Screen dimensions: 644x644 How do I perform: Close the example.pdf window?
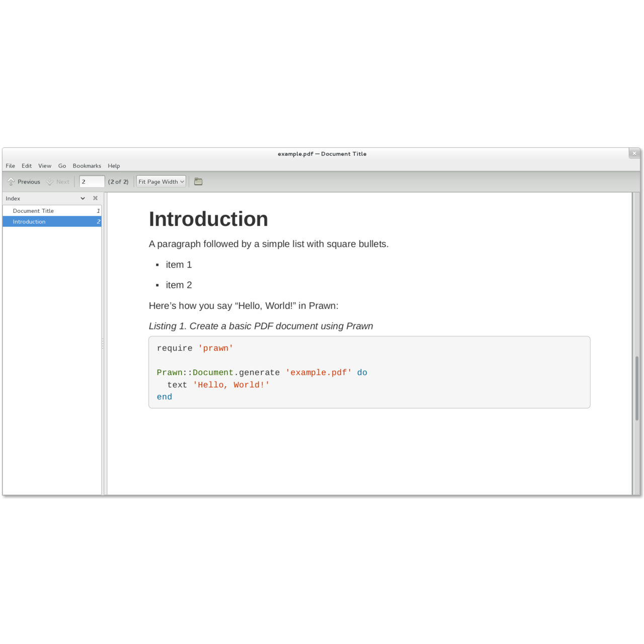pyautogui.click(x=634, y=153)
